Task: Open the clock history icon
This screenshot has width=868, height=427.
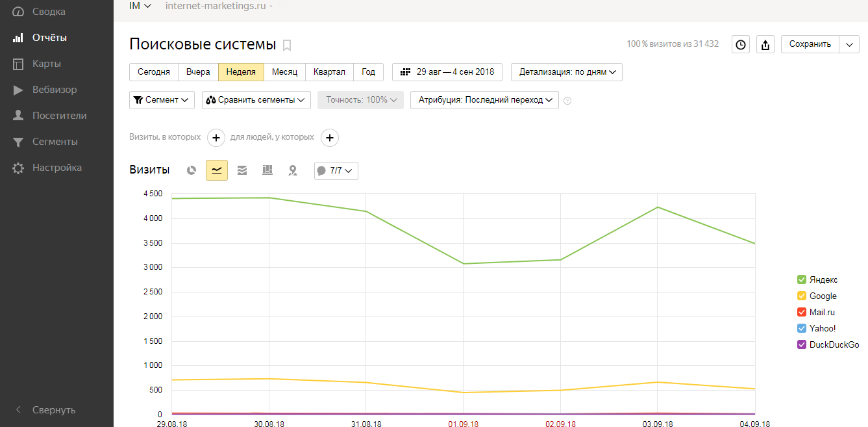Action: click(740, 44)
